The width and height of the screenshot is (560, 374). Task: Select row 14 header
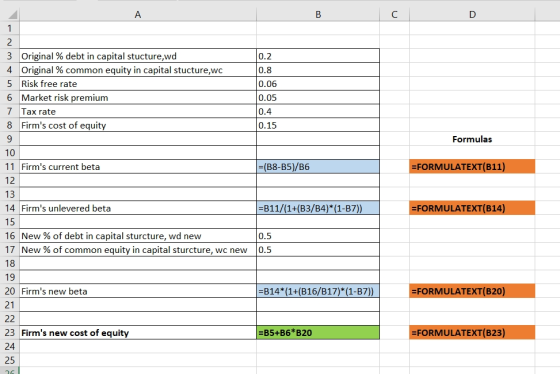10,208
